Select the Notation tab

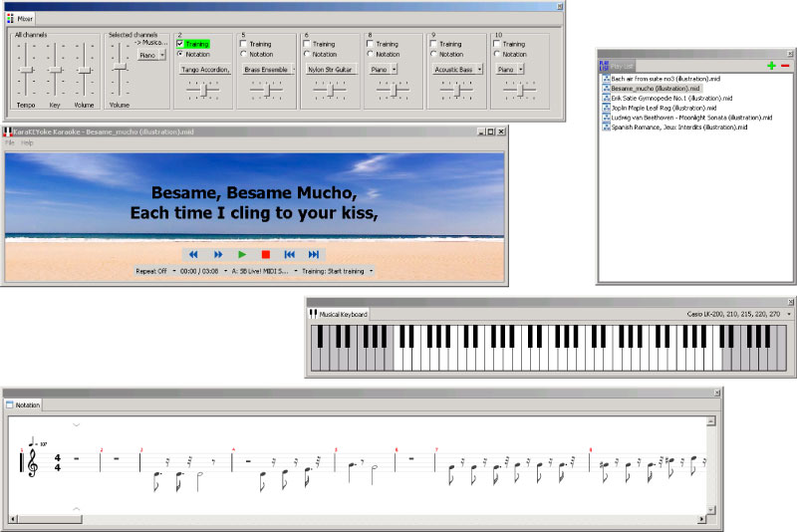22,404
